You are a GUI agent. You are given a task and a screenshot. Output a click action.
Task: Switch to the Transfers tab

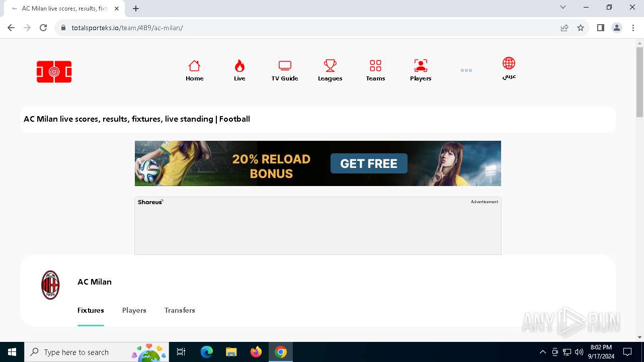tap(180, 310)
